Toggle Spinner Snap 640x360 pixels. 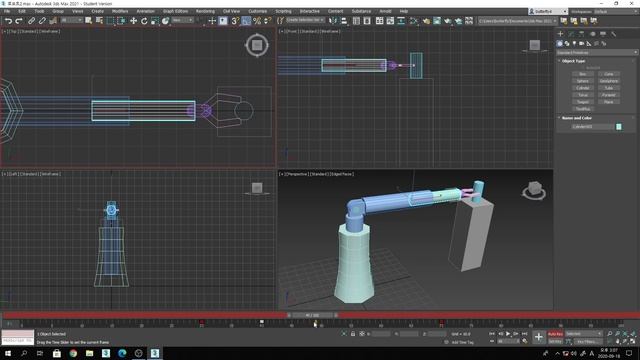tap(267, 20)
